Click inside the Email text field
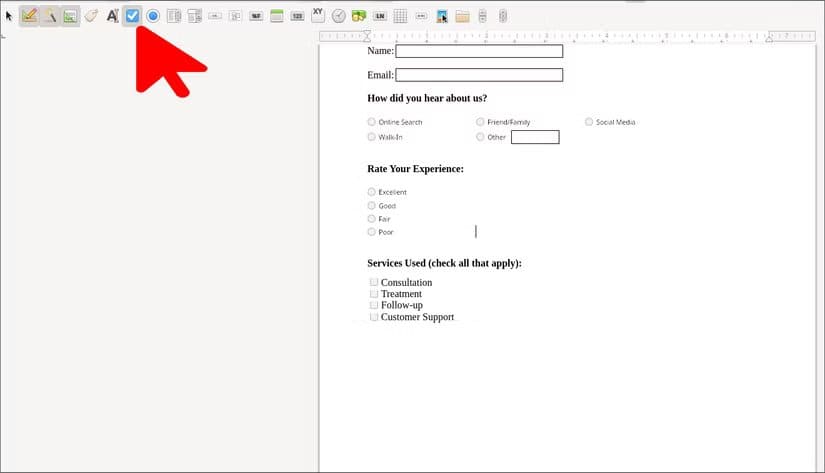 479,75
